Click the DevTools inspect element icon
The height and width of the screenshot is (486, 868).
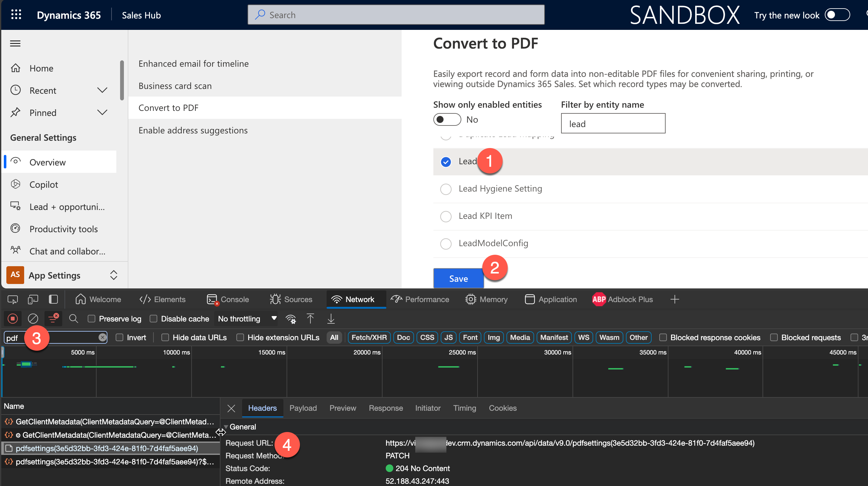click(x=12, y=300)
